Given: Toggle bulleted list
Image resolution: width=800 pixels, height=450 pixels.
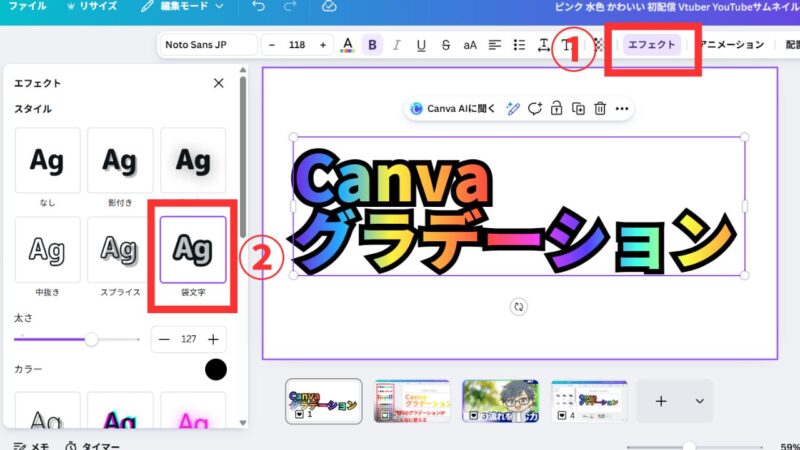Looking at the screenshot, I should pyautogui.click(x=519, y=45).
